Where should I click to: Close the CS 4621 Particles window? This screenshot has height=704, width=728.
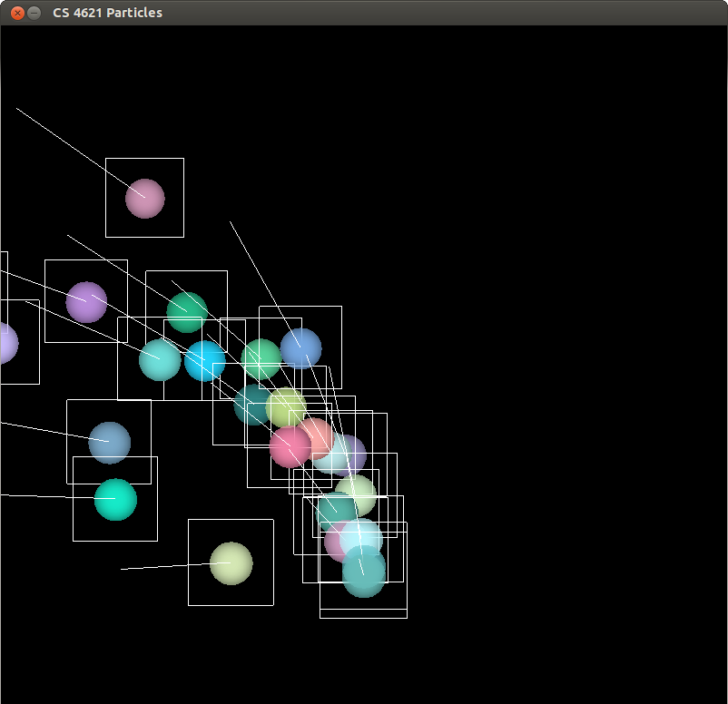coord(16,13)
